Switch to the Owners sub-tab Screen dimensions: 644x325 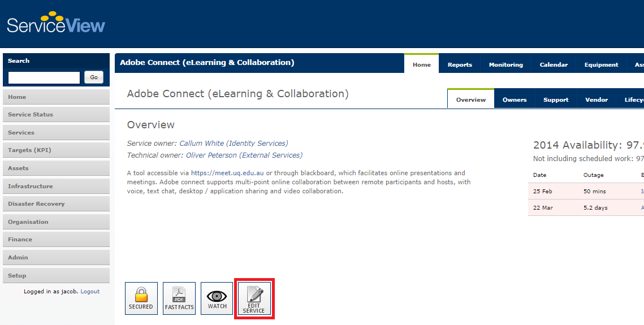pos(515,99)
